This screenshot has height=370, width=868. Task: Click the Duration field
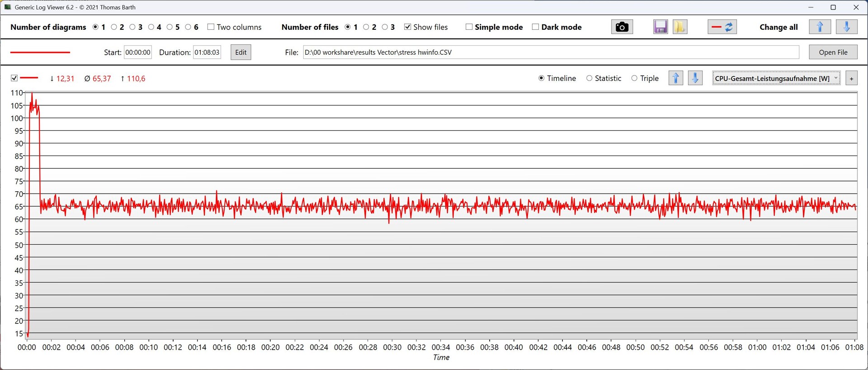(207, 52)
